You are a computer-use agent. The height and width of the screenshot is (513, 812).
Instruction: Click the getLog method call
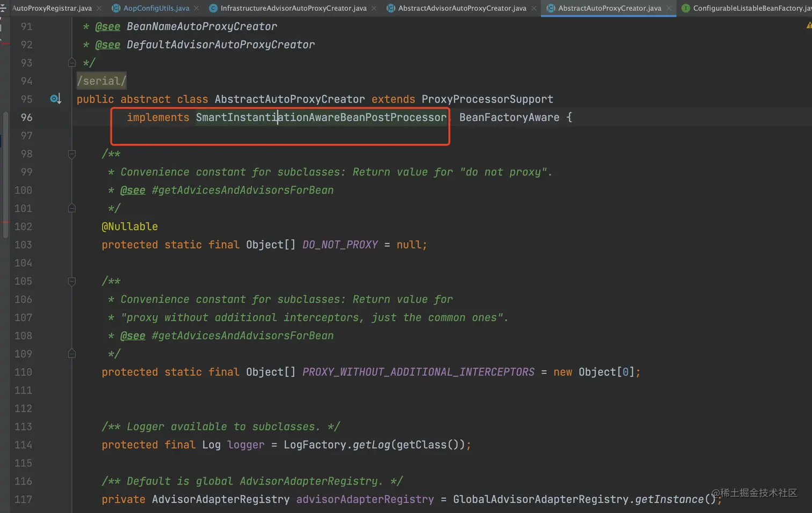372,445
